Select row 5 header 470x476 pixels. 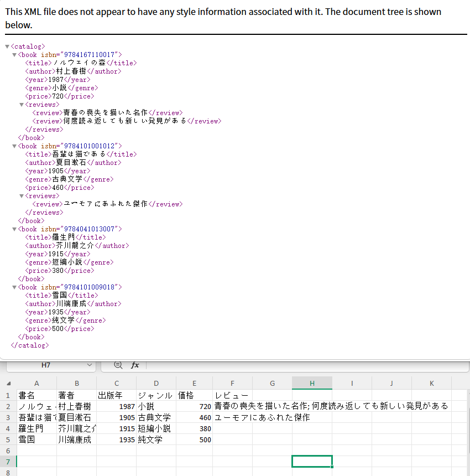8,439
